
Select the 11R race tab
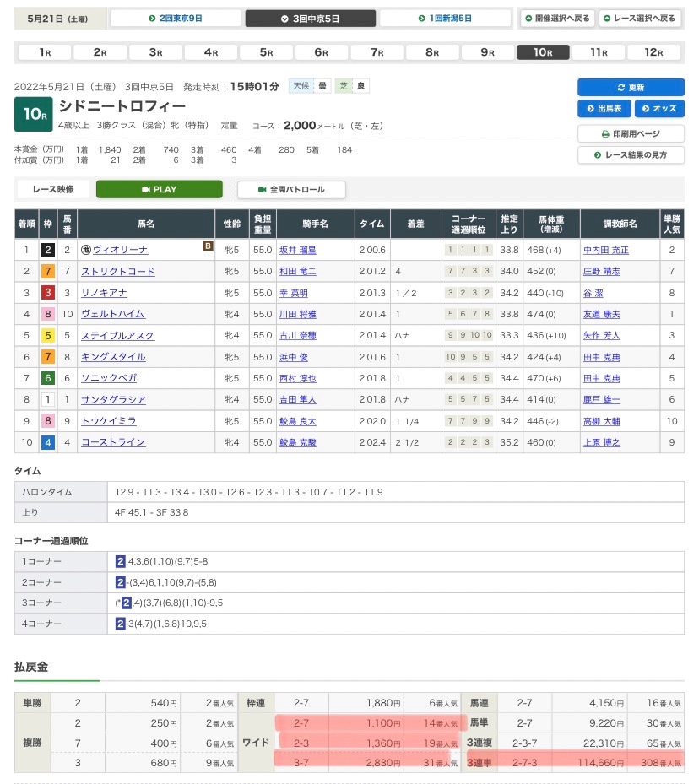(599, 52)
